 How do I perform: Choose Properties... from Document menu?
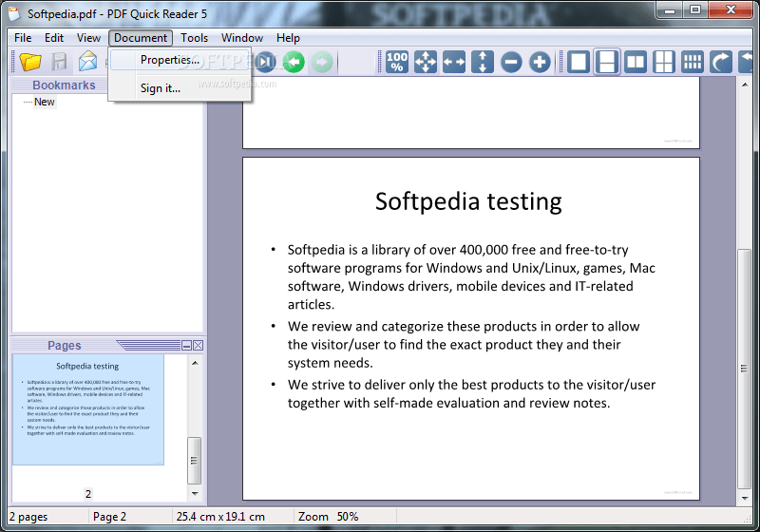click(180, 60)
